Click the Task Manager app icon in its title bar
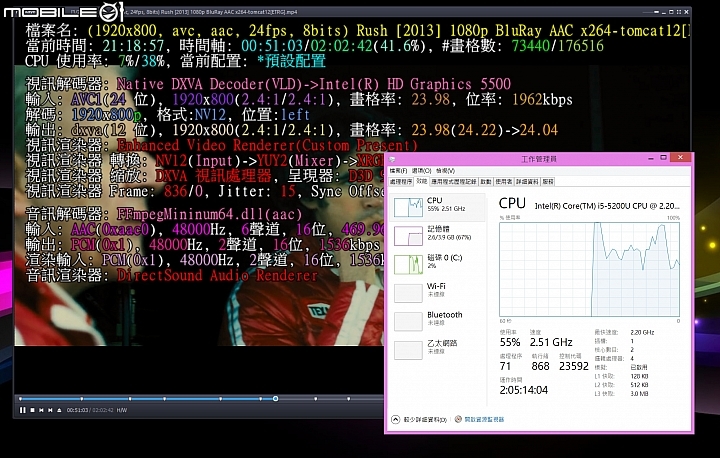The image size is (720, 458). click(393, 159)
